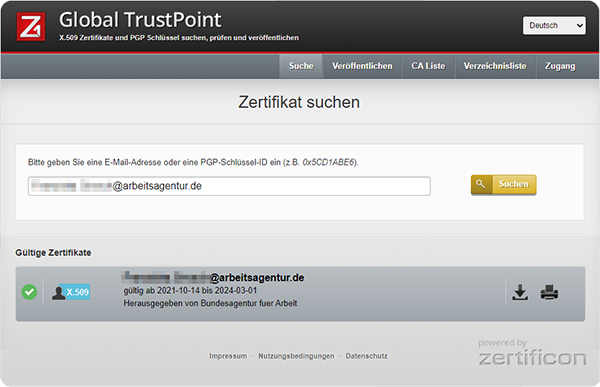Open the Datenschutz link
Image resolution: width=600 pixels, height=387 pixels.
click(x=367, y=356)
